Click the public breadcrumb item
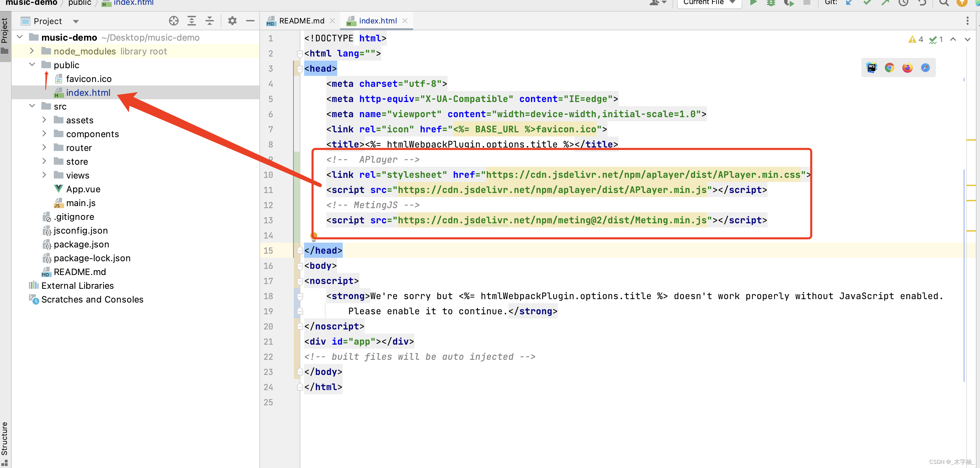 pos(80,3)
